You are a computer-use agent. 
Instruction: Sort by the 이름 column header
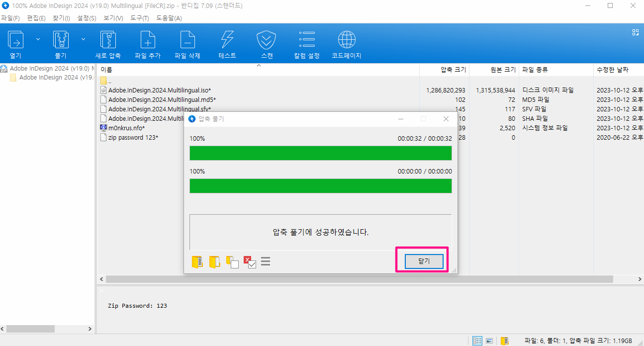[x=258, y=70]
